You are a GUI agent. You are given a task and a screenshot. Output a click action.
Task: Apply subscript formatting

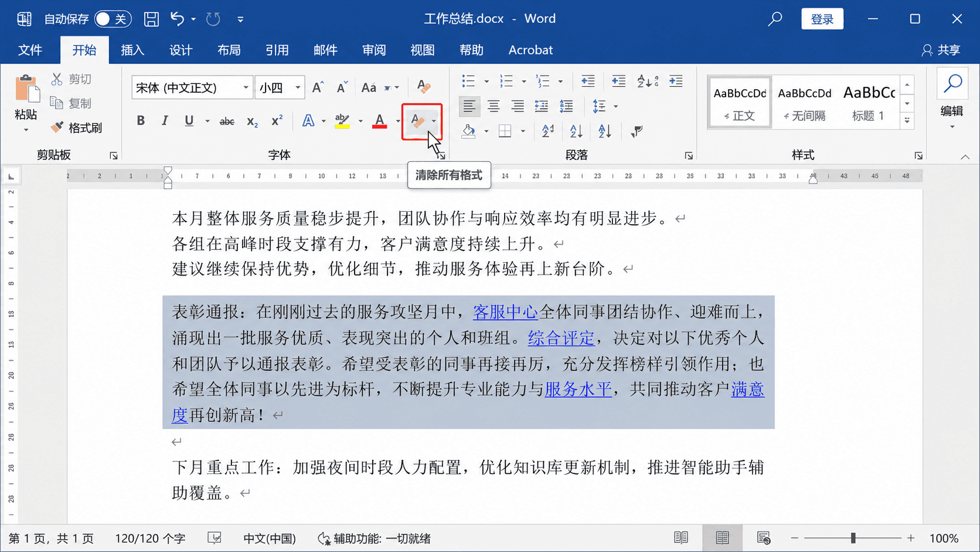(x=252, y=121)
